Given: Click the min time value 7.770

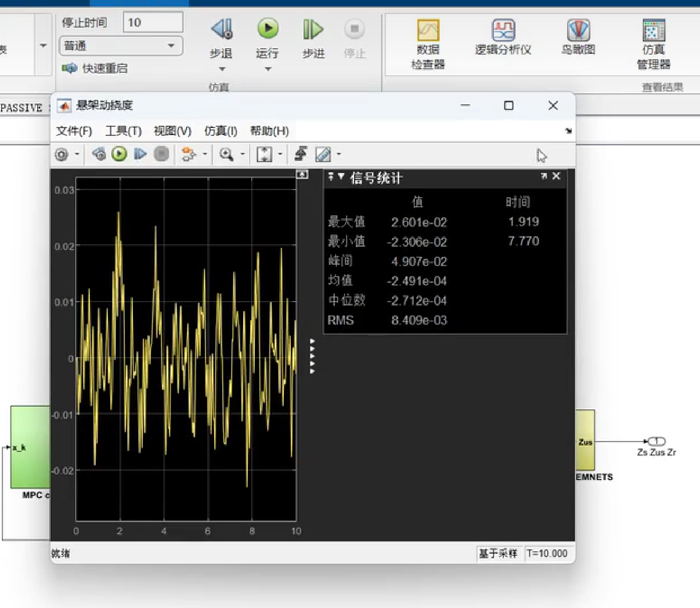Looking at the screenshot, I should pos(523,241).
